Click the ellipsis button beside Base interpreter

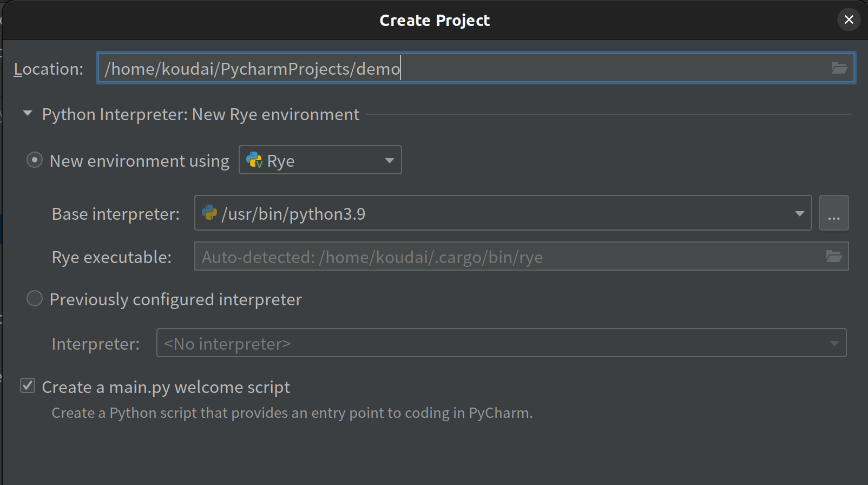(x=833, y=213)
